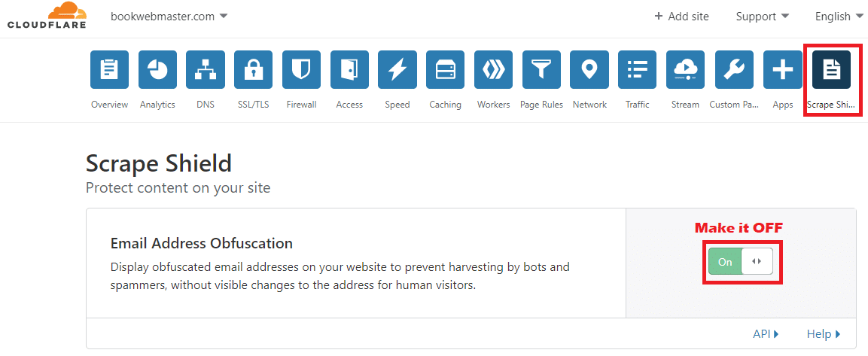Screen dimensions: 868x356
Task: Click the Speed tab label
Action: pos(397,105)
